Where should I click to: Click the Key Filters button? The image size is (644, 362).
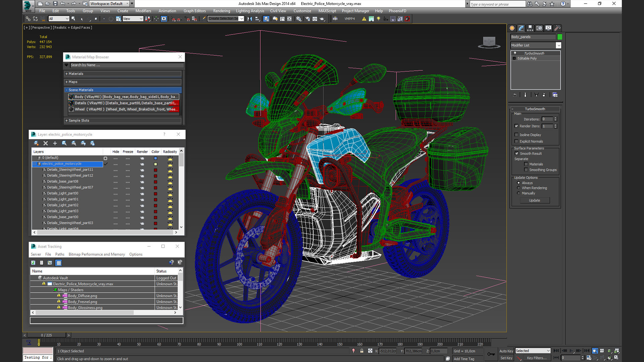tap(536, 358)
